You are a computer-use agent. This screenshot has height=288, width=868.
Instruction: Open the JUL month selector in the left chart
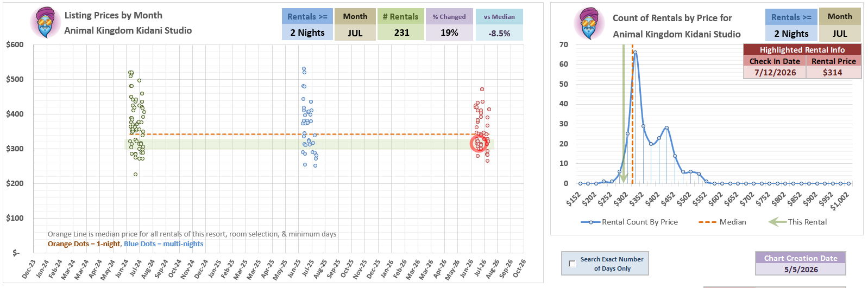pyautogui.click(x=355, y=33)
